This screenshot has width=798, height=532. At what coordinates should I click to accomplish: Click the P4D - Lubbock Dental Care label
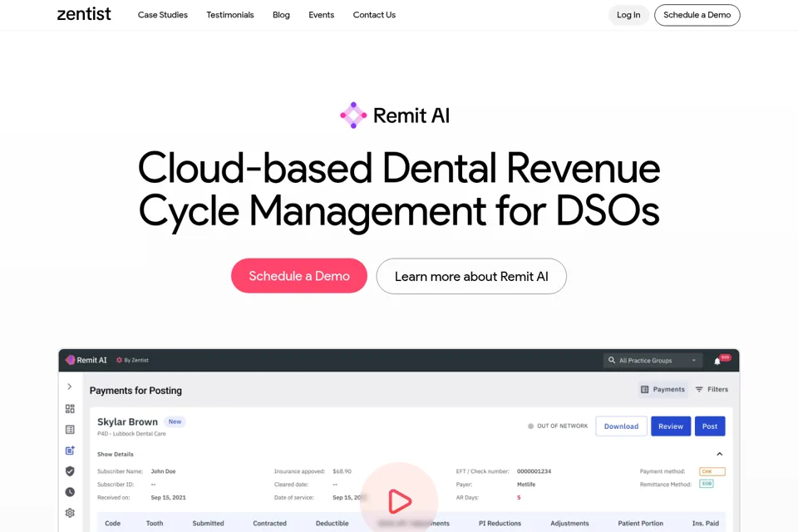131,434
